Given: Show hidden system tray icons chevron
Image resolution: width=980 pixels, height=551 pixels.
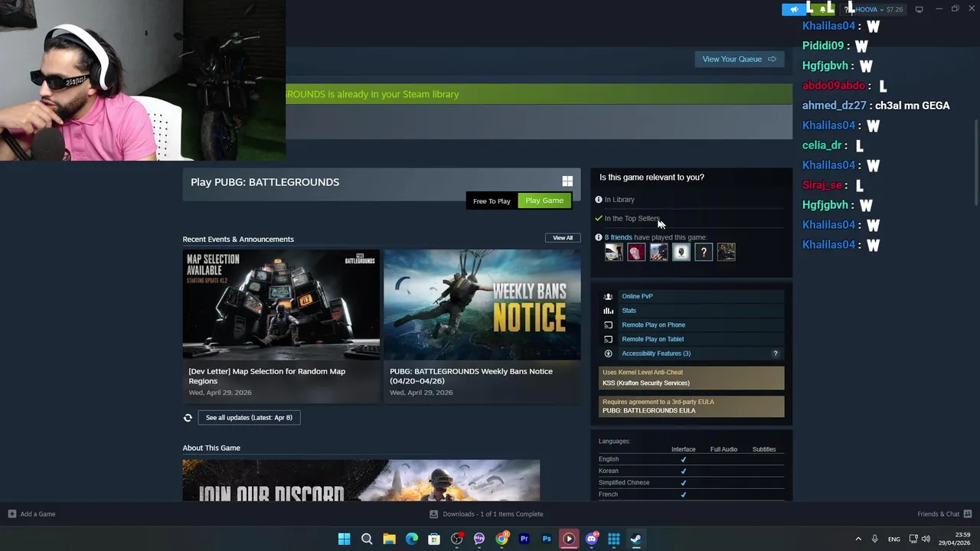Looking at the screenshot, I should coord(858,539).
